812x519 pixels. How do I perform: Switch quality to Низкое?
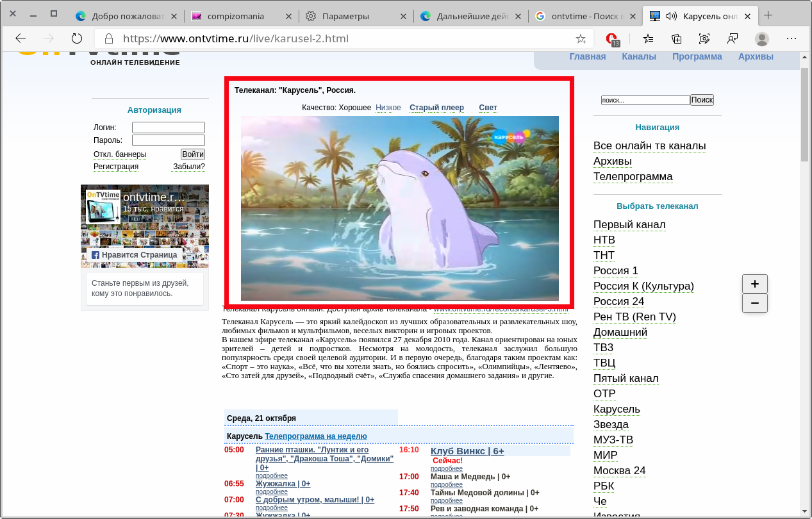click(388, 108)
